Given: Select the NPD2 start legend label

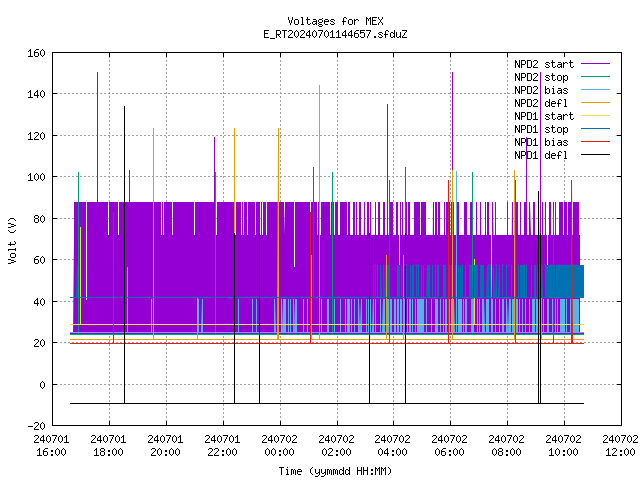Looking at the screenshot, I should pyautogui.click(x=544, y=64).
